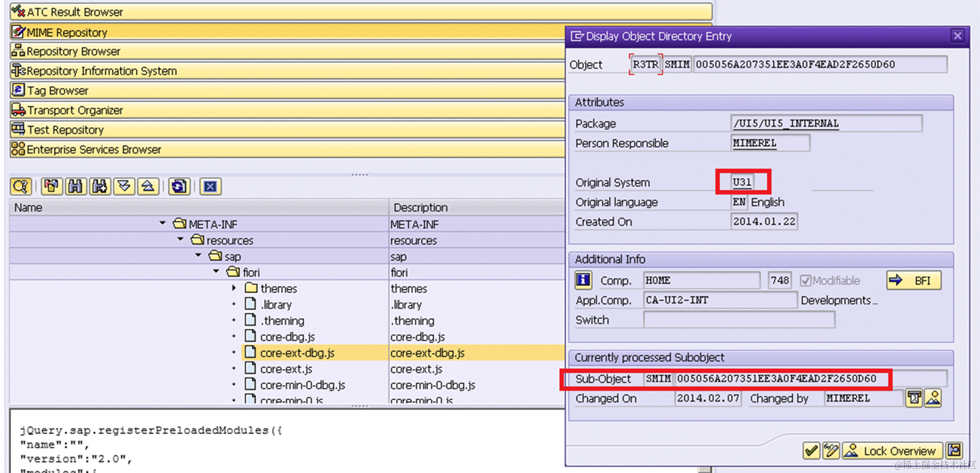Open the Repository Browser tab

point(287,51)
